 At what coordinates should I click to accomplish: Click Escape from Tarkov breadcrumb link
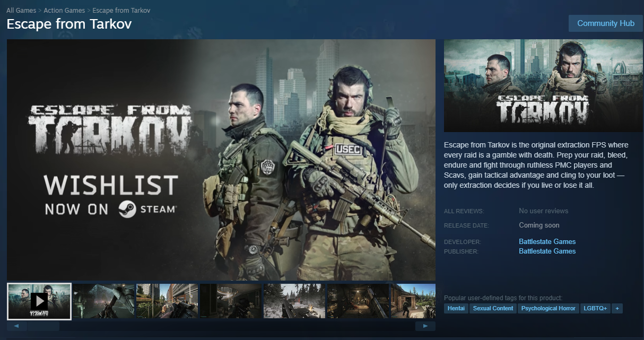pos(121,11)
